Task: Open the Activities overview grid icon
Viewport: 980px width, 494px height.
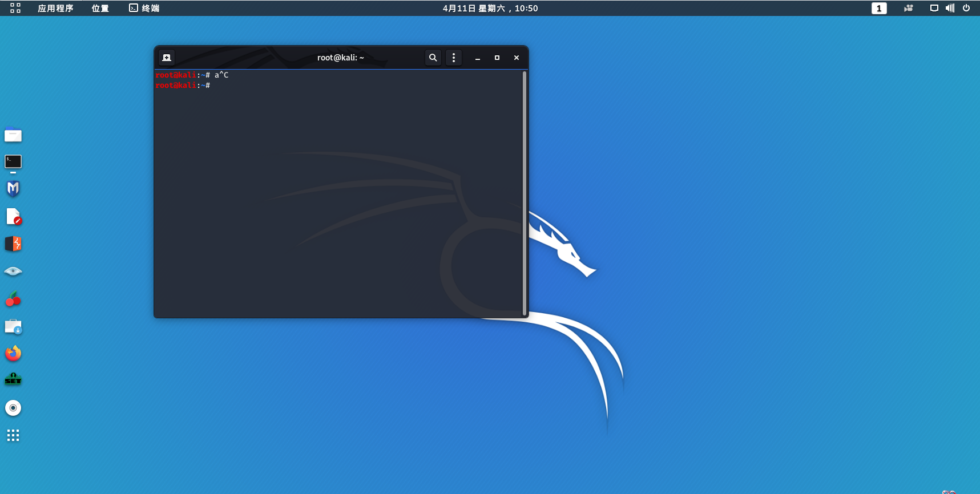Action: pos(15,8)
